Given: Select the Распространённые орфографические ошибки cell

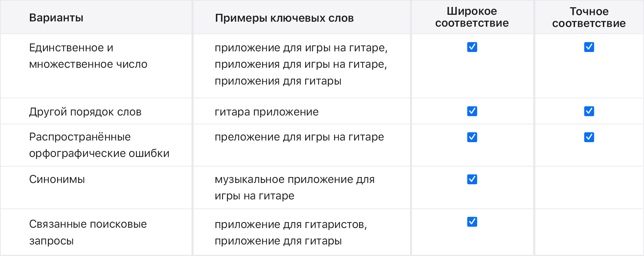Looking at the screenshot, I should tap(99, 145).
